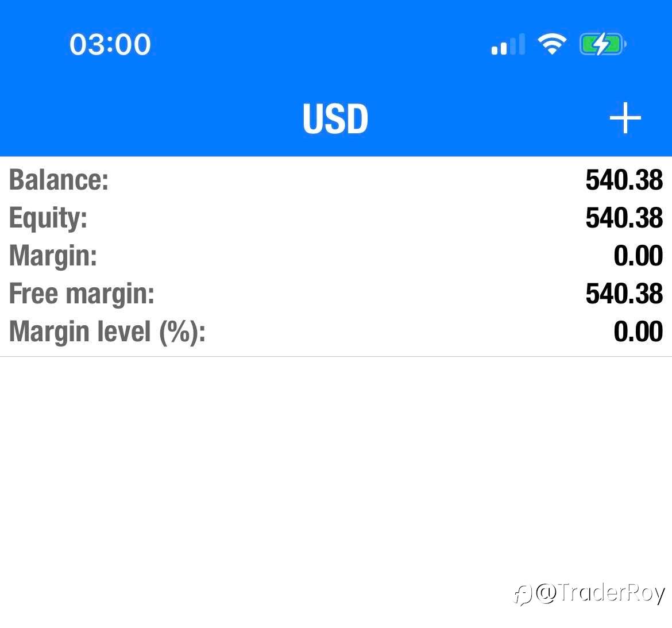Viewport: 672px width, 628px height.
Task: Tap the cellular signal bars icon
Action: [508, 44]
